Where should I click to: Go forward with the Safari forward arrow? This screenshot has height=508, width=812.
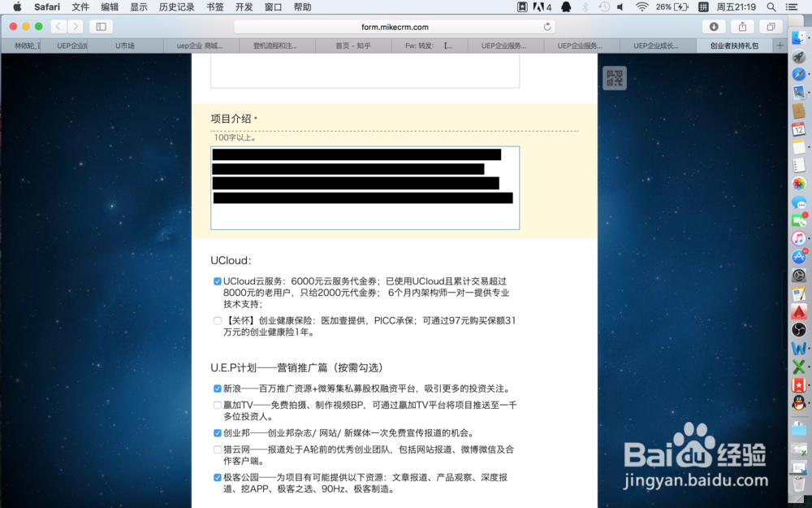click(76, 27)
